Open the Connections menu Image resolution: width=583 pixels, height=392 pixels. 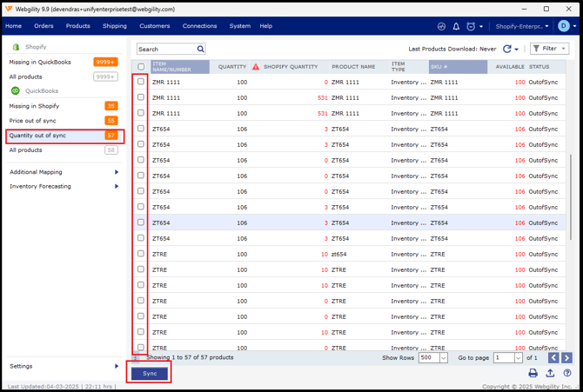pyautogui.click(x=199, y=26)
